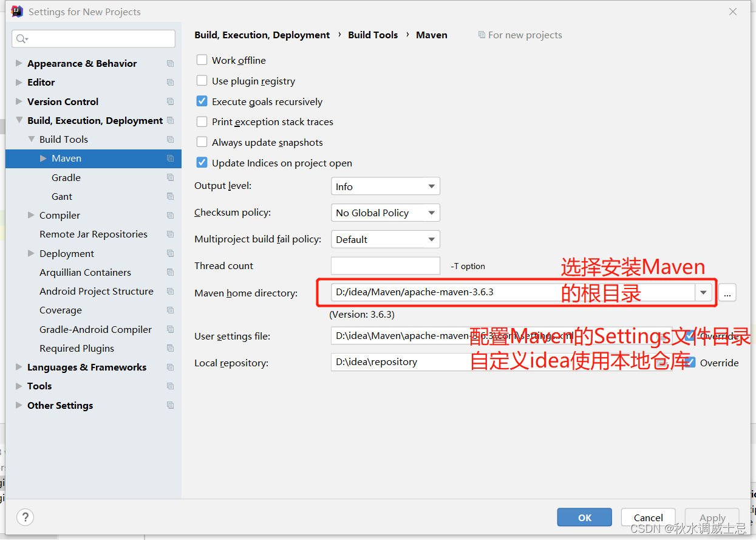Expand the Languages & Frameworks node

[19, 367]
